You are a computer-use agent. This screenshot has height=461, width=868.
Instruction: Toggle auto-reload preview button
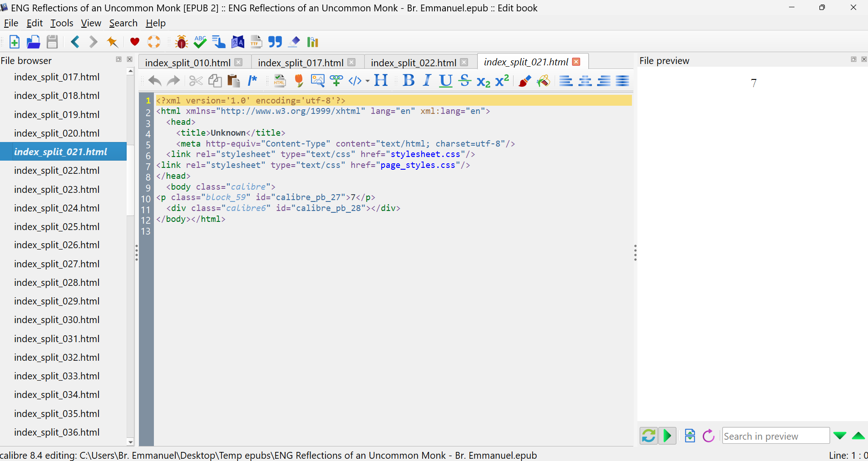pyautogui.click(x=649, y=436)
